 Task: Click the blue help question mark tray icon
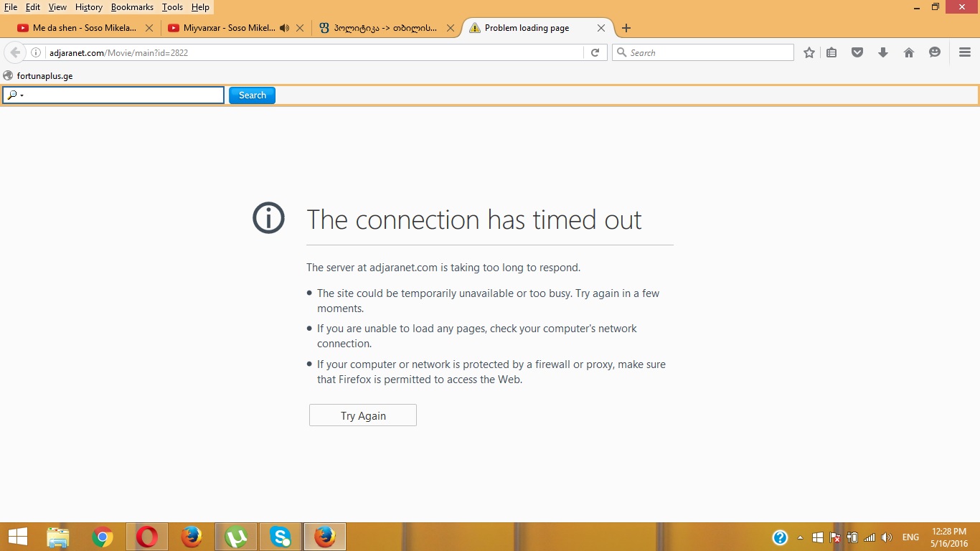(780, 537)
